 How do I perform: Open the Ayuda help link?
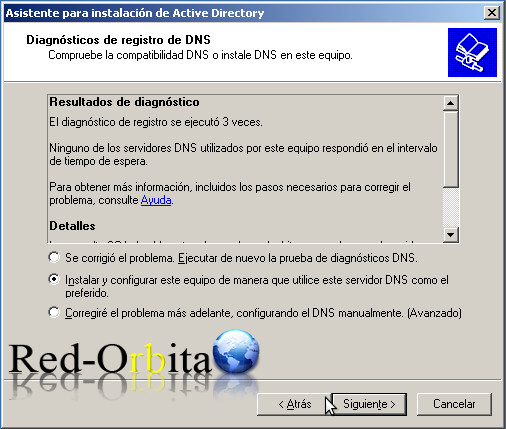[x=156, y=200]
